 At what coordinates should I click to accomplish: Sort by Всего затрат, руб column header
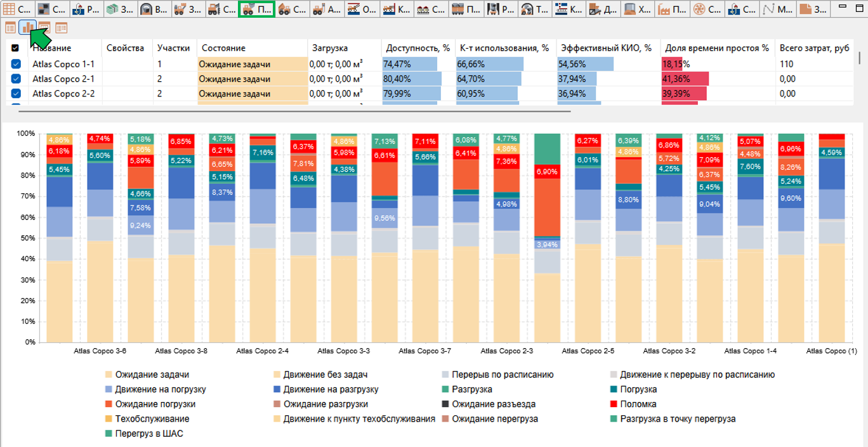click(x=814, y=48)
